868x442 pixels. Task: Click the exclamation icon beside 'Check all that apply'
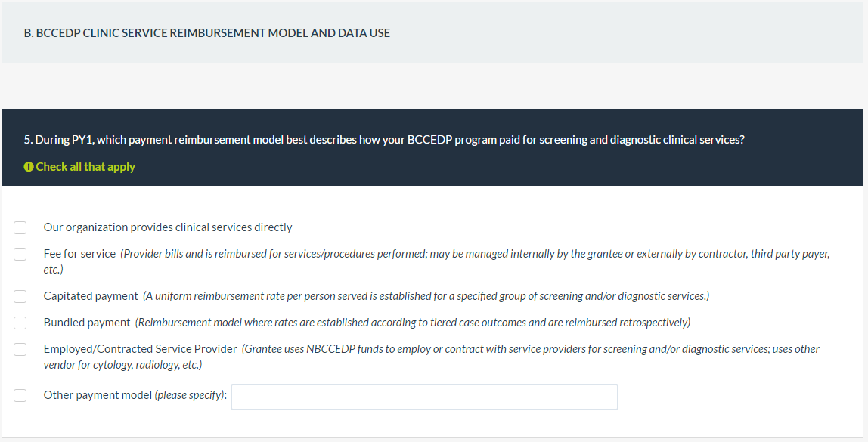pyautogui.click(x=29, y=167)
